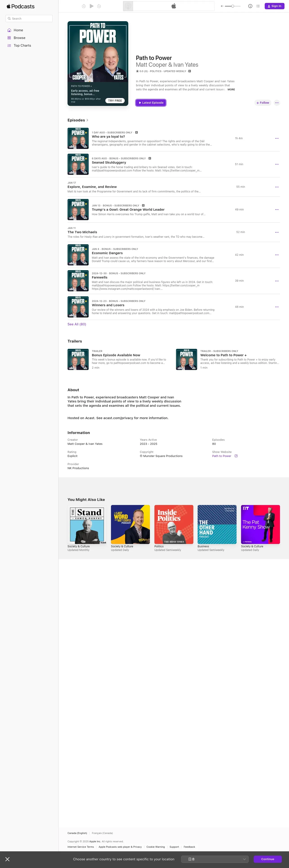The width and height of the screenshot is (289, 868).
Task: Open 'Explore, Examine, and Review' episode title
Action: (x=92, y=187)
